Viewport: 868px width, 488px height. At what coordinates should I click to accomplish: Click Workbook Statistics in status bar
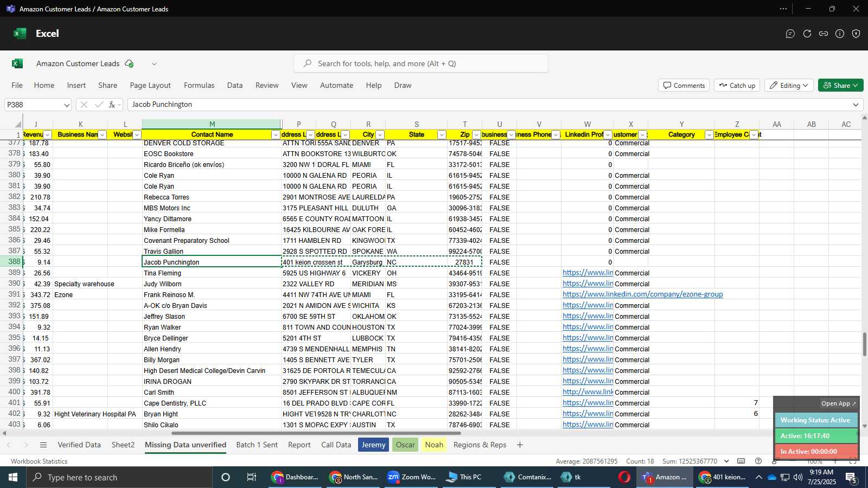pos(39,461)
